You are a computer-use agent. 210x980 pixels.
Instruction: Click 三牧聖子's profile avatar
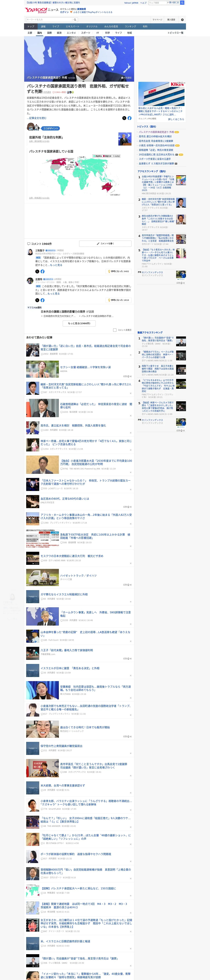click(30, 252)
